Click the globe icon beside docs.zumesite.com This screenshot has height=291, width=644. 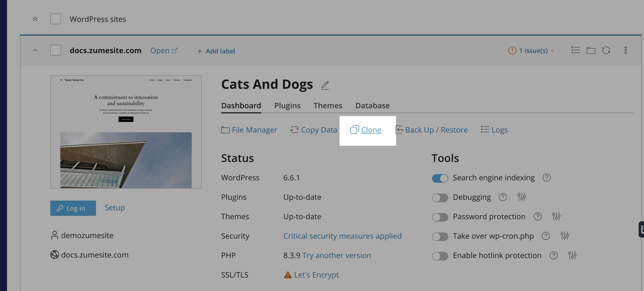pyautogui.click(x=54, y=255)
